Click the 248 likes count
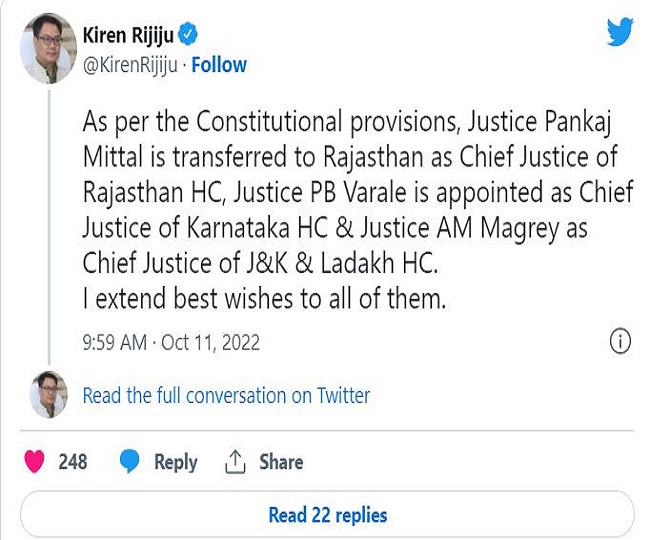650x540 pixels. point(73,462)
